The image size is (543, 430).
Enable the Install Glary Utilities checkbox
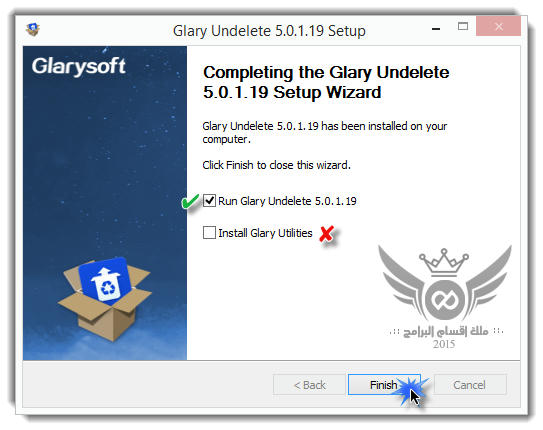click(209, 233)
